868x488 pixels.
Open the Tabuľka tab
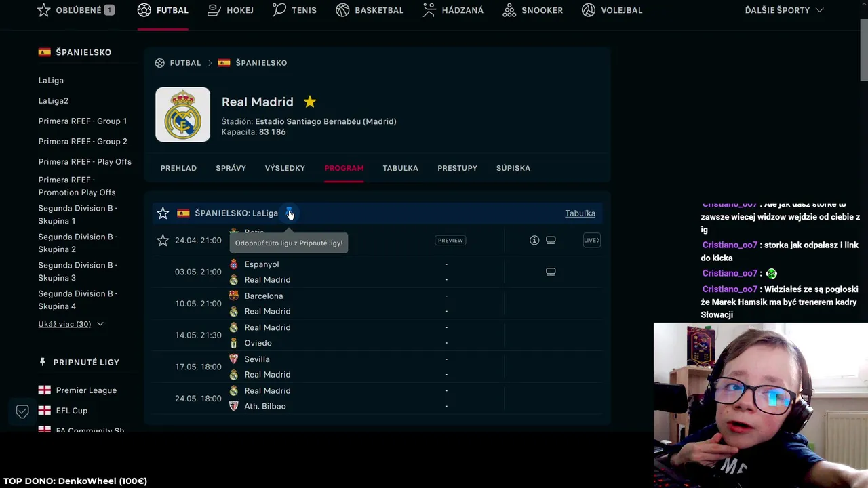(400, 168)
